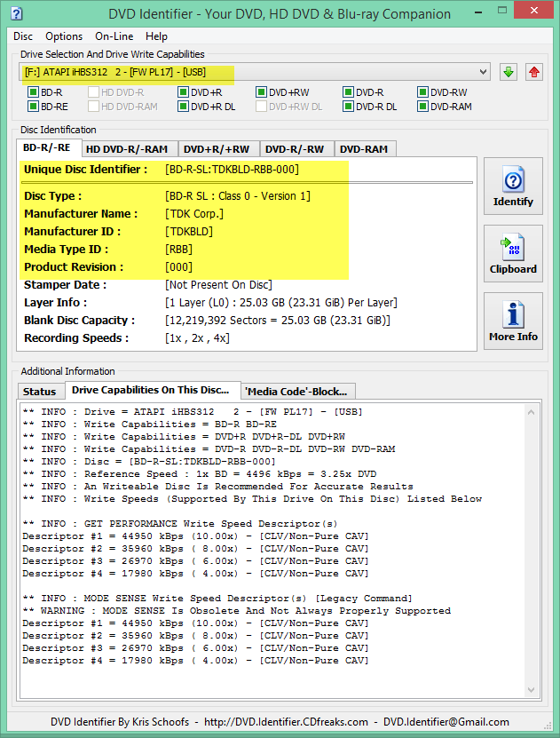Viewport: 560px width, 738px height.
Task: Click the window resize grip at bottom corner
Action: click(548, 726)
